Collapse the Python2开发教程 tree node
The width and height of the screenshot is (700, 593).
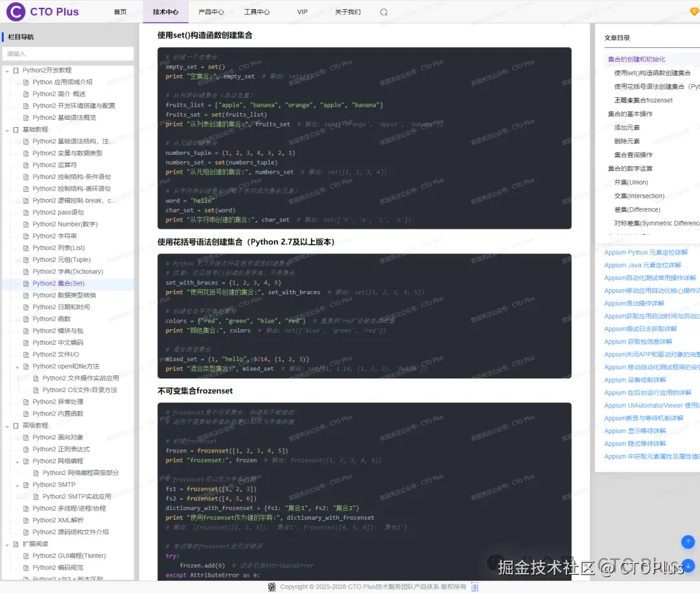(x=7, y=71)
